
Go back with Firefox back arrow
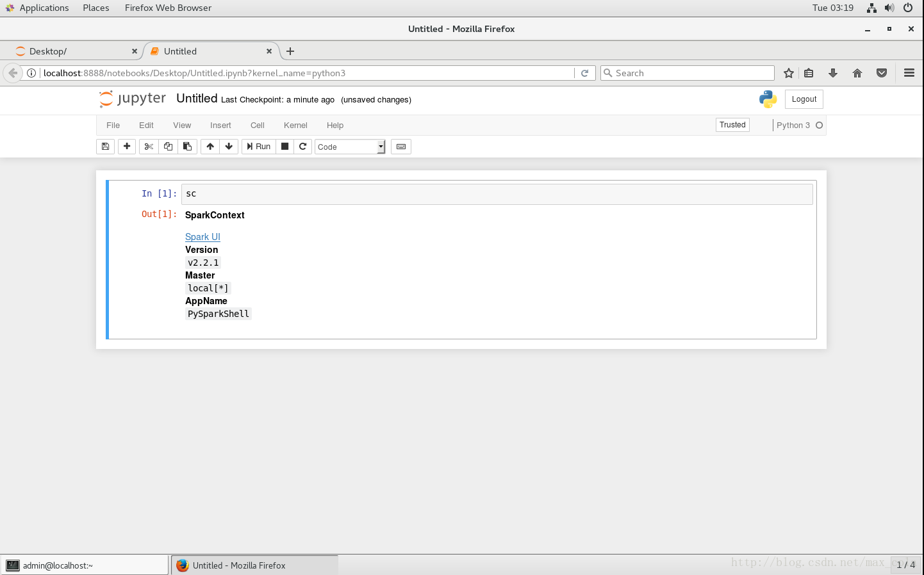[x=13, y=73]
